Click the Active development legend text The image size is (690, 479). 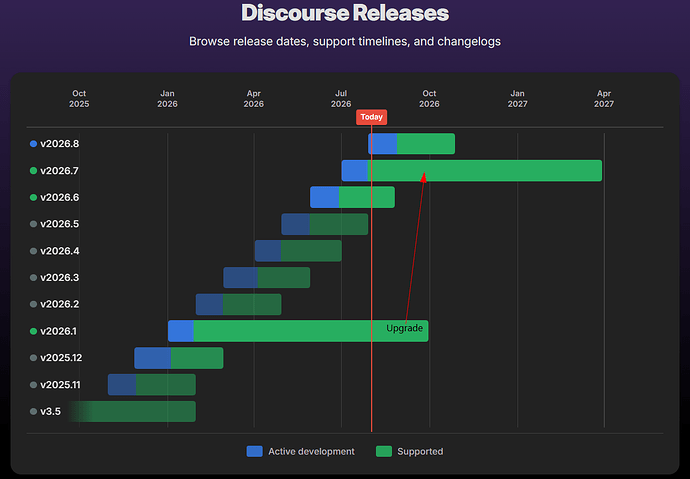click(x=311, y=452)
